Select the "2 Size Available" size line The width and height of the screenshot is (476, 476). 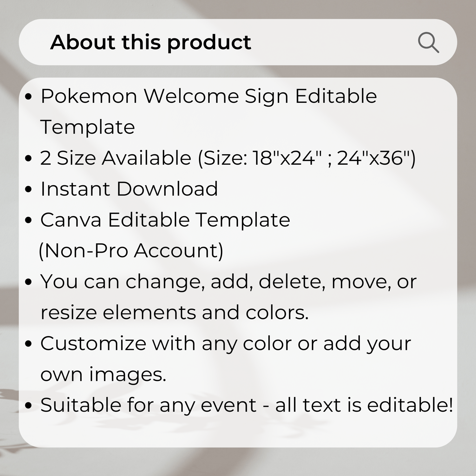pos(228,158)
